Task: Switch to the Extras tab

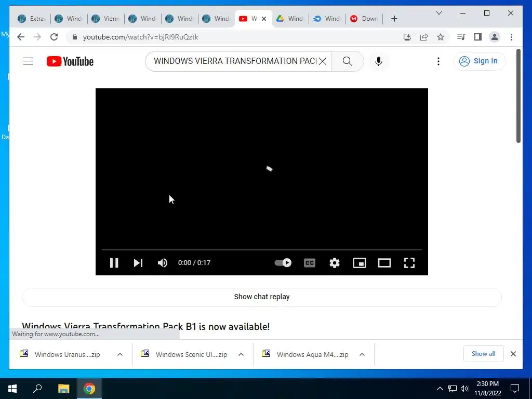Action: tap(32, 19)
